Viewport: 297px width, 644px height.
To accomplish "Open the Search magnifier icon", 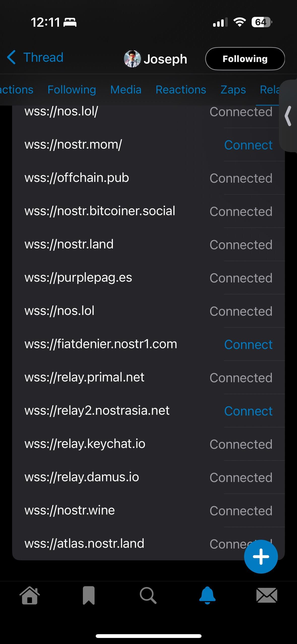I will coord(148,595).
